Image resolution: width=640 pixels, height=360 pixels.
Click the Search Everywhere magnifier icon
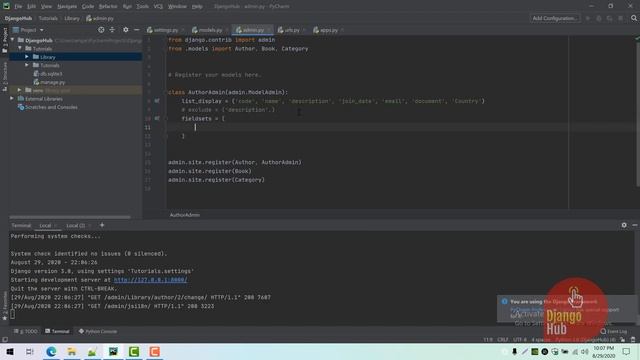pos(634,18)
